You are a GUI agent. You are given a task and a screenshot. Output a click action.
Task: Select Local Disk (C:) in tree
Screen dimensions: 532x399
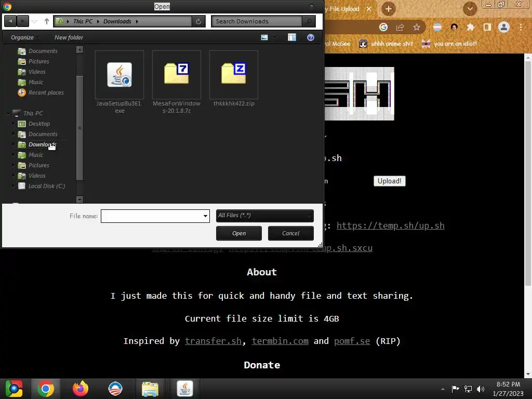42,186
